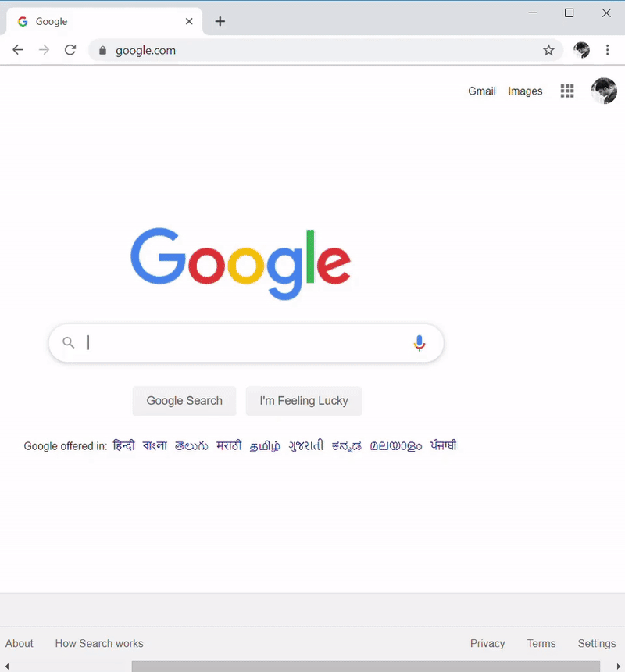Image resolution: width=625 pixels, height=672 pixels.
Task: Click the Google Search button
Action: point(184,401)
